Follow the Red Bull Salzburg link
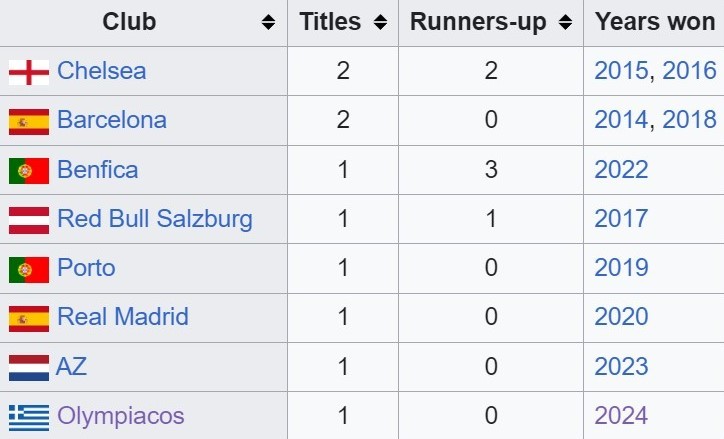 pyautogui.click(x=155, y=219)
